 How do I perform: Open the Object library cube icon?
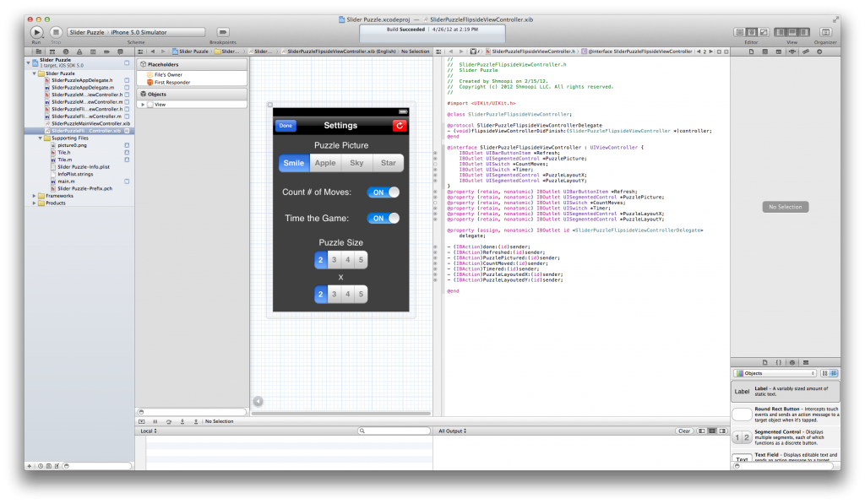click(792, 362)
